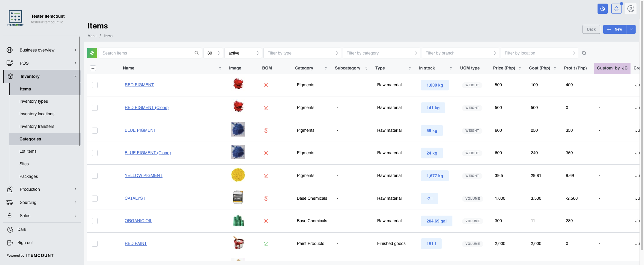Open the Filter by type dropdown
644x265 pixels.
(x=302, y=53)
